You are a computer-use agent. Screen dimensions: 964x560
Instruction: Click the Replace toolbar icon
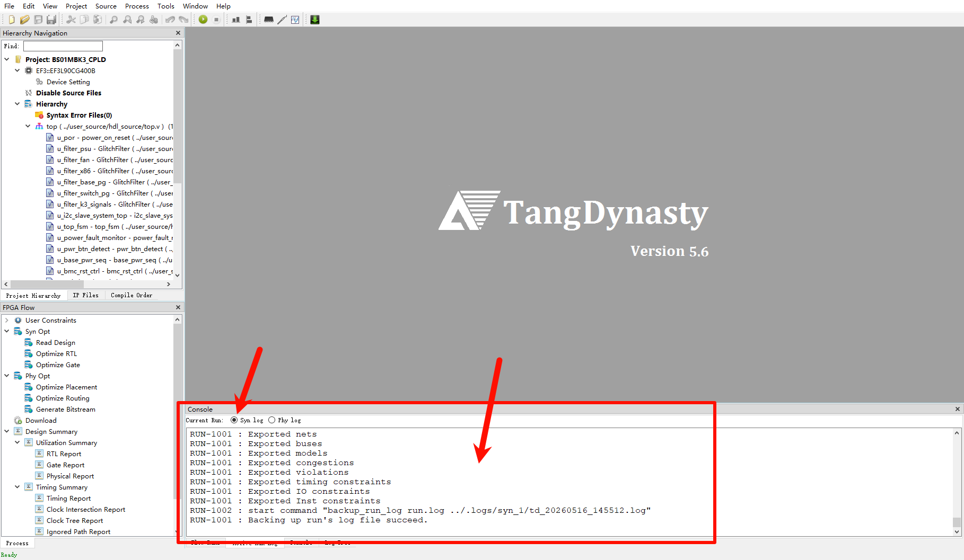154,20
